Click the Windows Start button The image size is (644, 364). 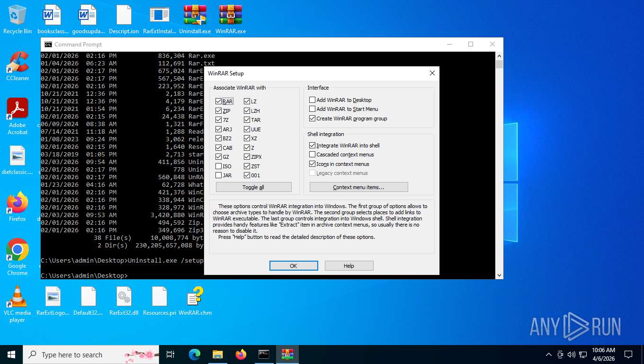(11, 355)
